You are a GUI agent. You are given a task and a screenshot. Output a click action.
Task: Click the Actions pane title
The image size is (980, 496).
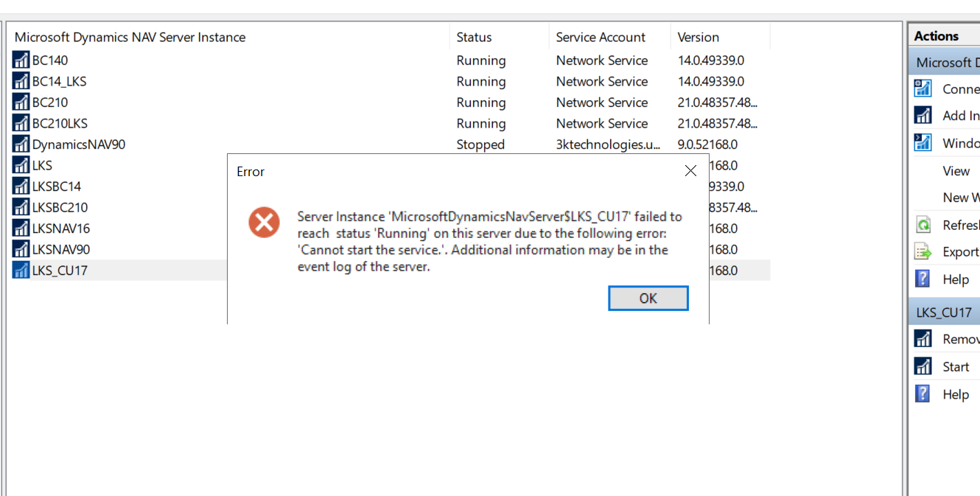937,36
